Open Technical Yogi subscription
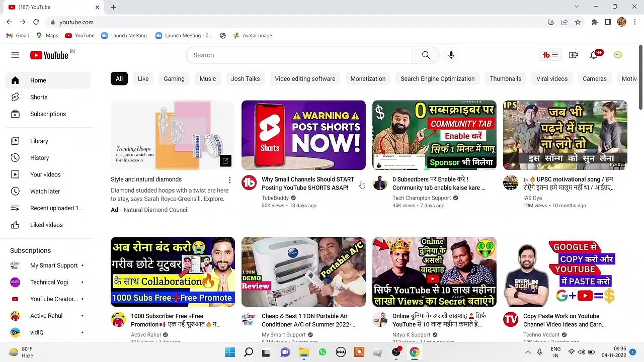Viewport: 644px width, 362px height. [x=48, y=282]
